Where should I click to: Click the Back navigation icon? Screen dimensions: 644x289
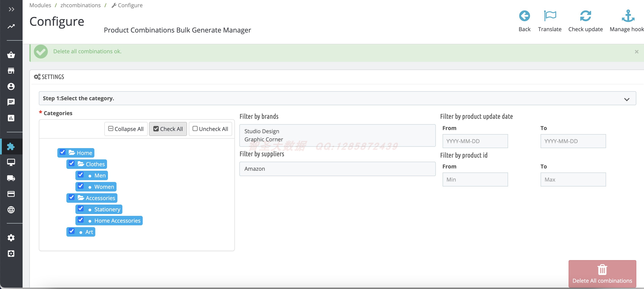(x=525, y=17)
